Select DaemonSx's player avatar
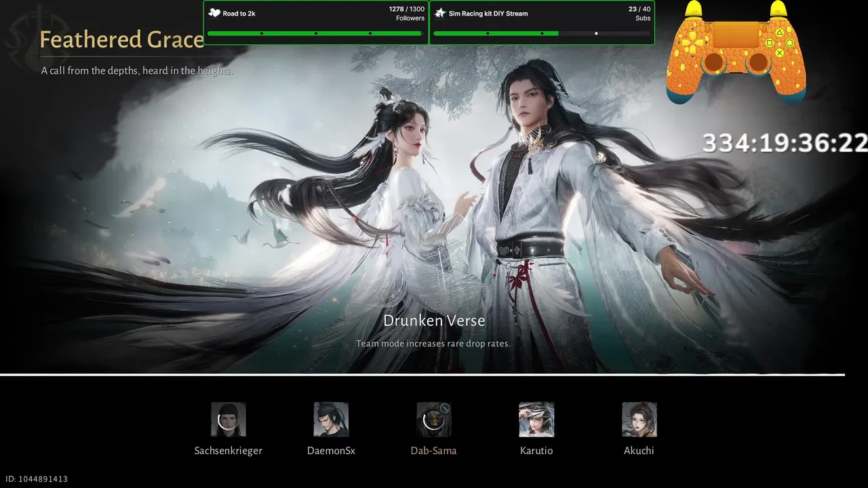This screenshot has height=488, width=868. tap(331, 420)
